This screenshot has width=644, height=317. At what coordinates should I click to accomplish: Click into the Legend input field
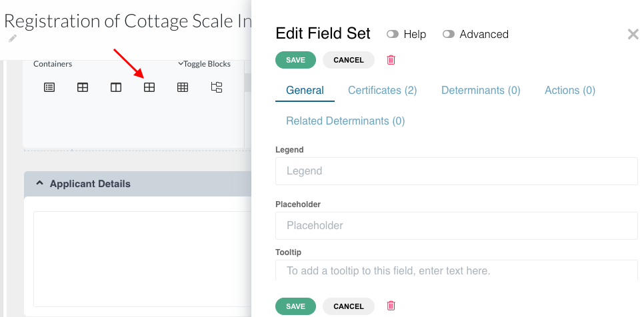click(x=456, y=171)
